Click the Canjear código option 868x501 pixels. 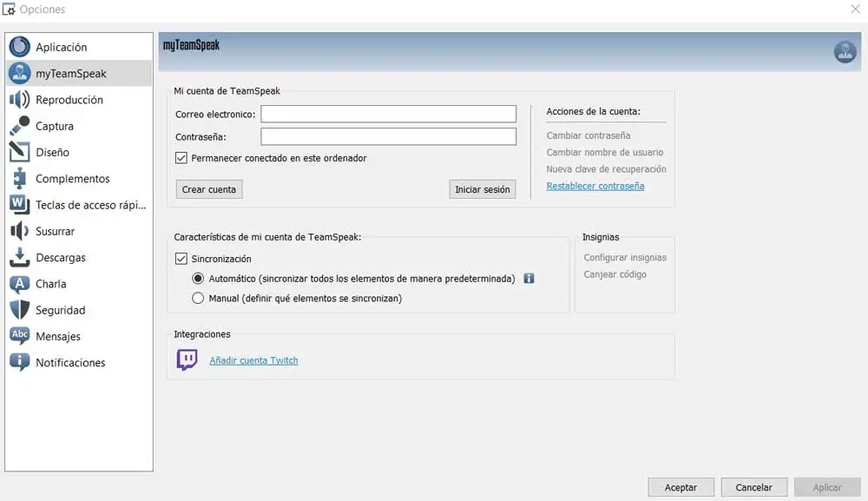615,274
